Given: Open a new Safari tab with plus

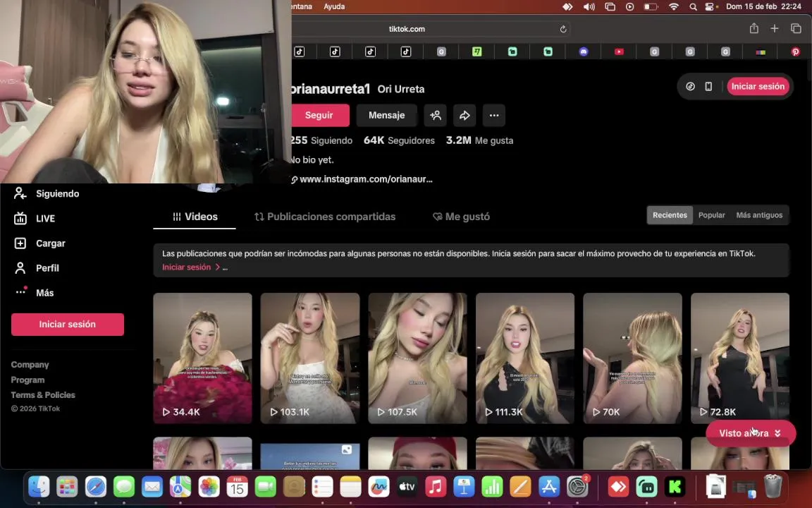Looking at the screenshot, I should (774, 28).
